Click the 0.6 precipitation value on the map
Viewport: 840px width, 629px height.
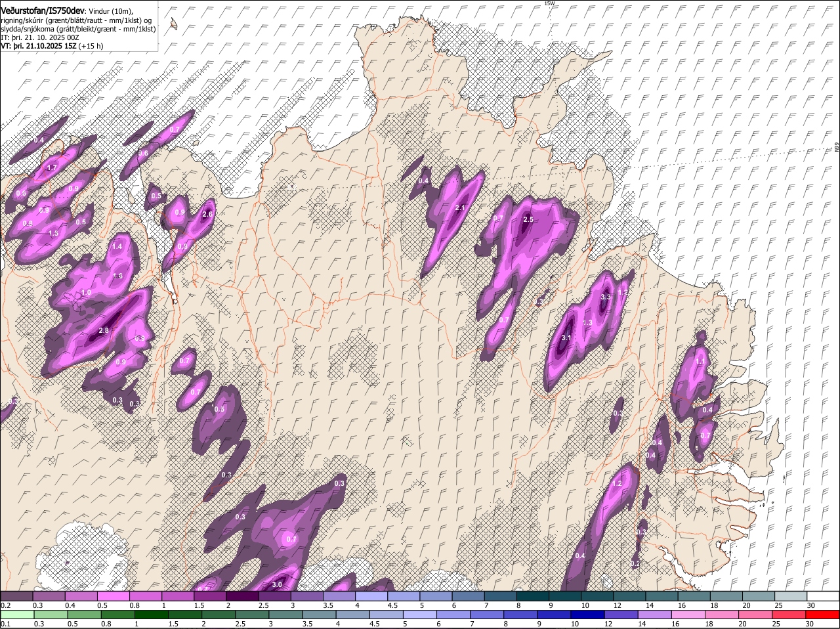click(x=143, y=153)
